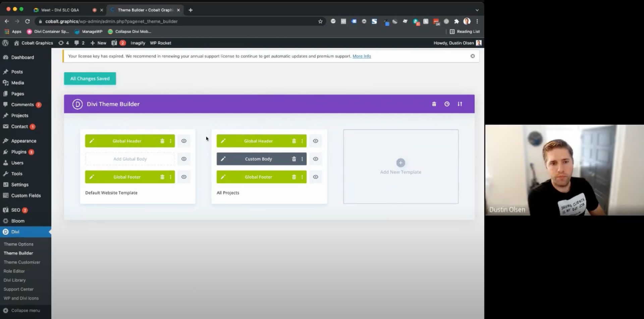
Task: Follow the More Info link in license notice
Action: point(362,56)
